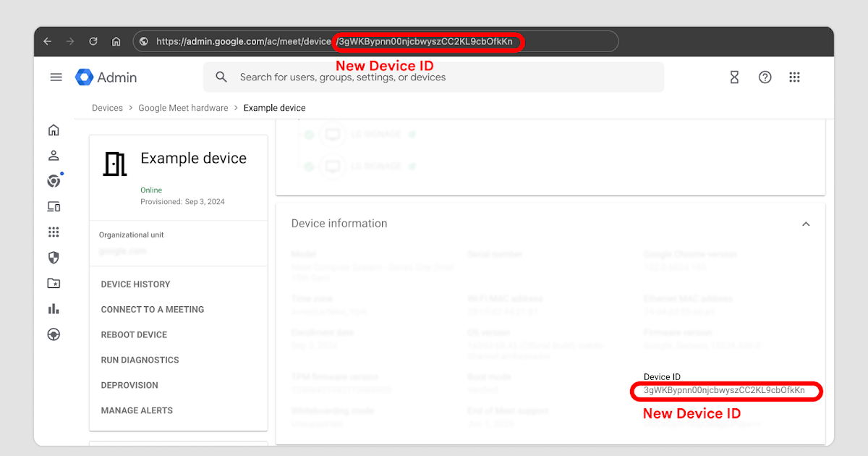The height and width of the screenshot is (456, 868).
Task: Deprovision the device
Action: coord(129,385)
